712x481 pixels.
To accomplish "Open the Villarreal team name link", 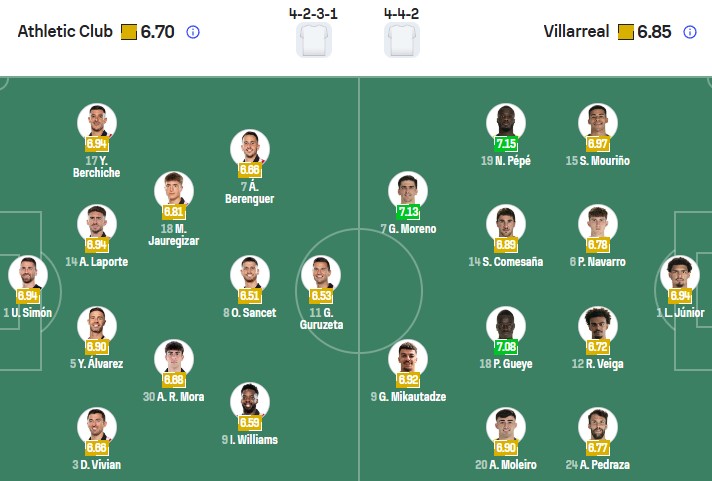I will [x=577, y=32].
